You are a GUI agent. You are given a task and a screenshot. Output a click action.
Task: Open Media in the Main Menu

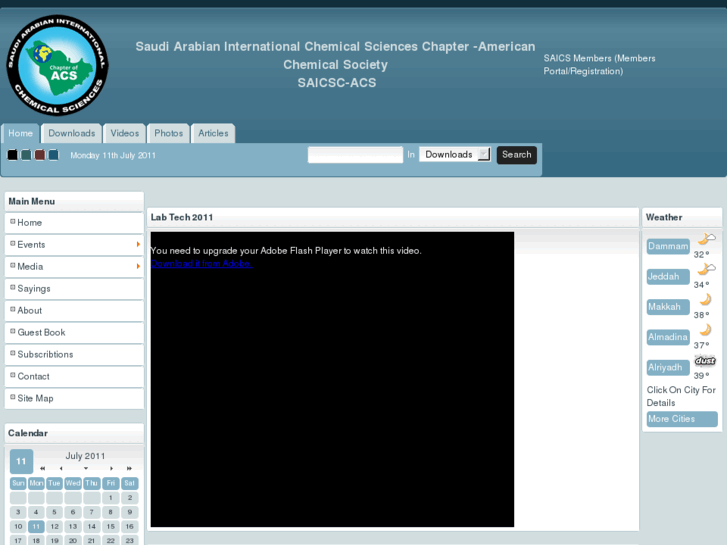click(74, 267)
